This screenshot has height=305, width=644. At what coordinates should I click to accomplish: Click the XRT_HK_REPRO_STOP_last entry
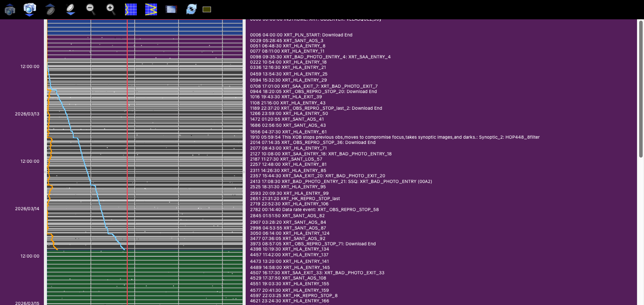295,198
